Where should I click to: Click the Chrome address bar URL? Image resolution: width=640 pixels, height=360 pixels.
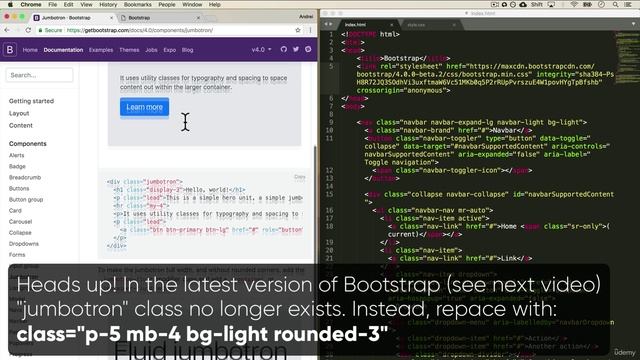[x=140, y=30]
